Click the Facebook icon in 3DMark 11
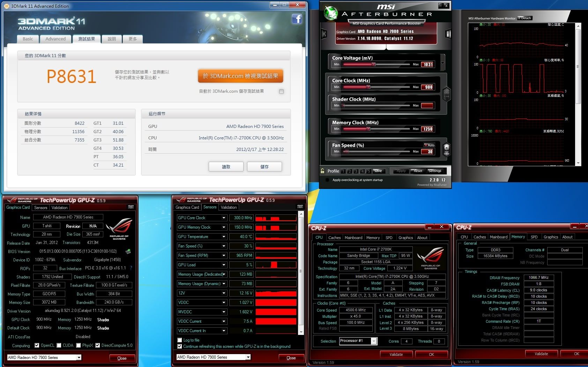The height and width of the screenshot is (367, 588). pyautogui.click(x=297, y=19)
